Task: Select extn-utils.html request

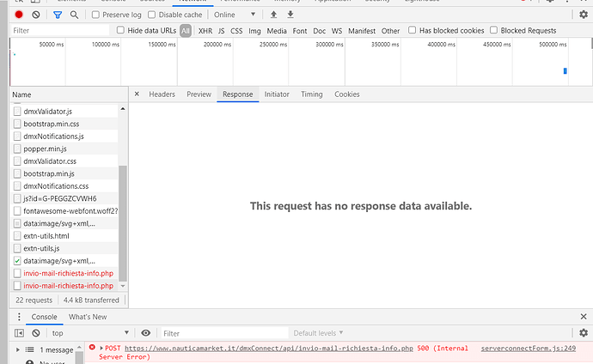Action: click(64, 236)
